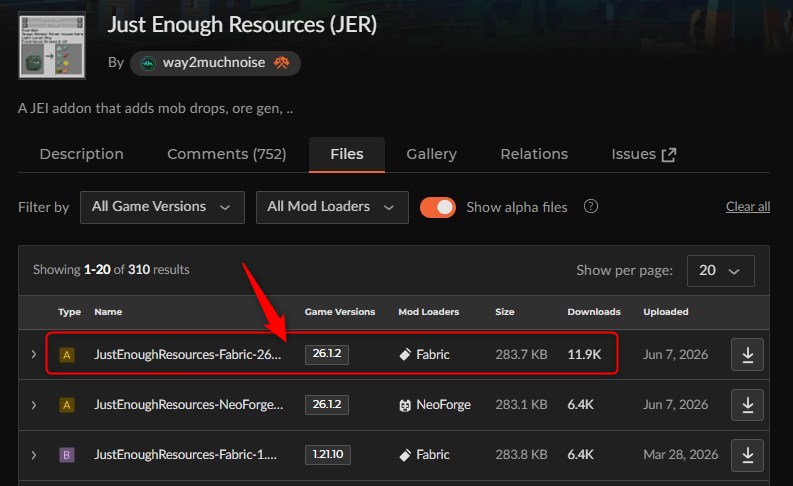This screenshot has height=486, width=793.
Task: Click the author badge icon beside way2muchnoise
Action: pyautogui.click(x=282, y=63)
